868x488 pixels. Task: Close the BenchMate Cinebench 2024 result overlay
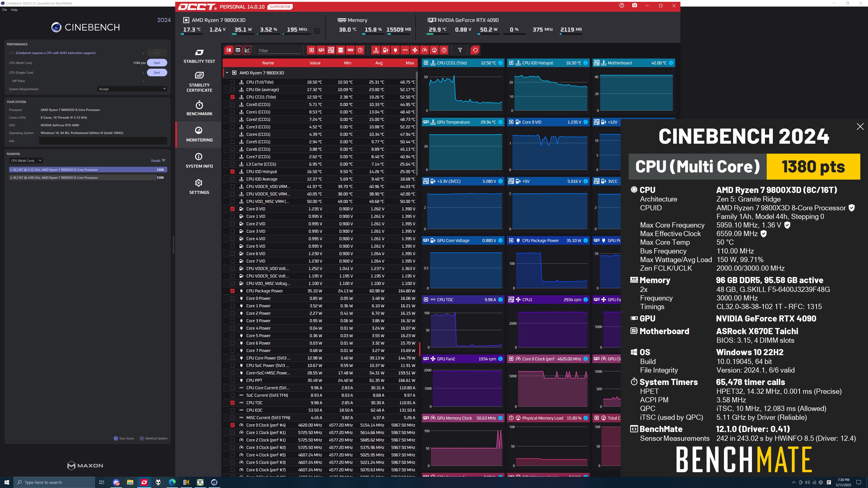[860, 127]
